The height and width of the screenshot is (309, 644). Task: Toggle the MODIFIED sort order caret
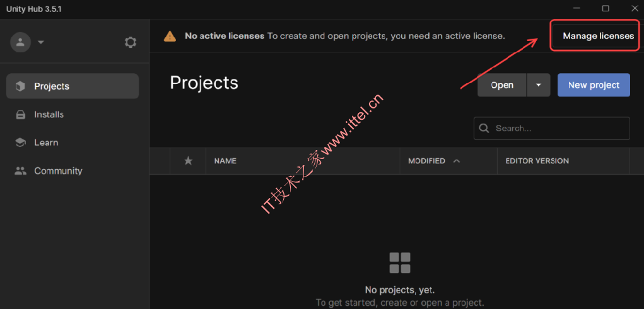(x=456, y=161)
